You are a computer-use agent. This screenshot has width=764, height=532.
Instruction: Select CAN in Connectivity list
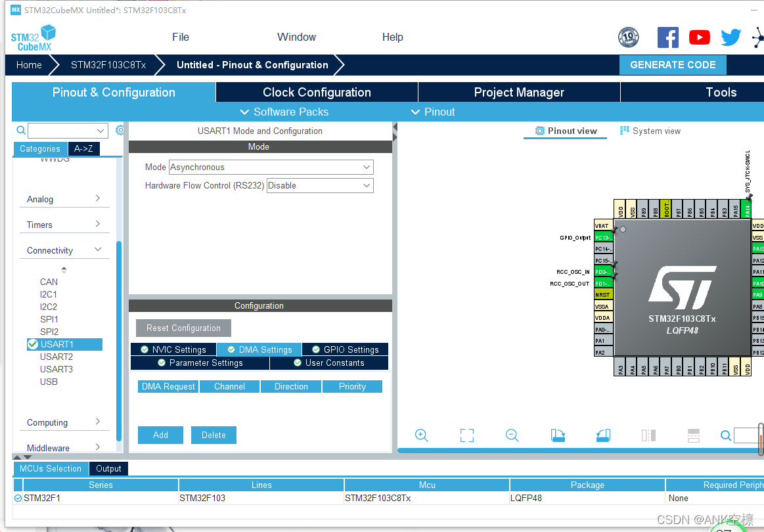pos(49,282)
